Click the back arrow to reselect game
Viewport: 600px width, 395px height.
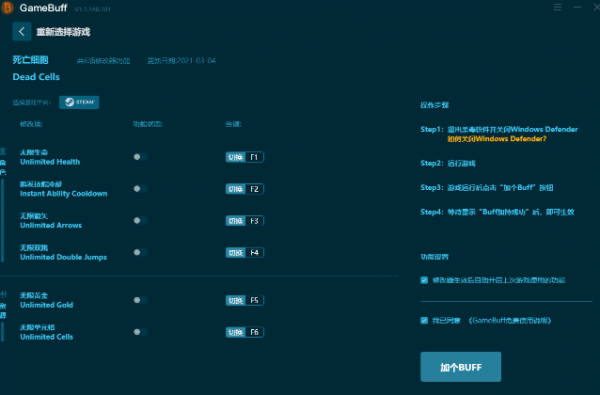pos(22,31)
